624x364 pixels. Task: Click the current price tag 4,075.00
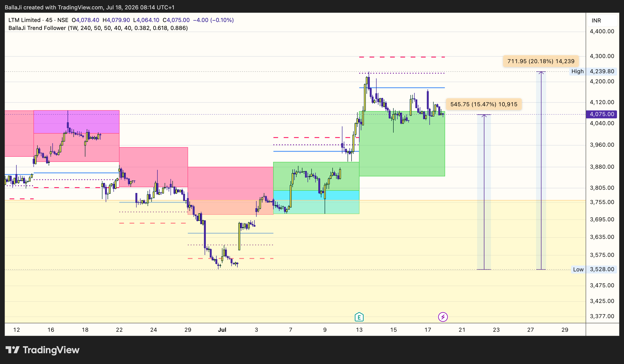click(x=602, y=114)
